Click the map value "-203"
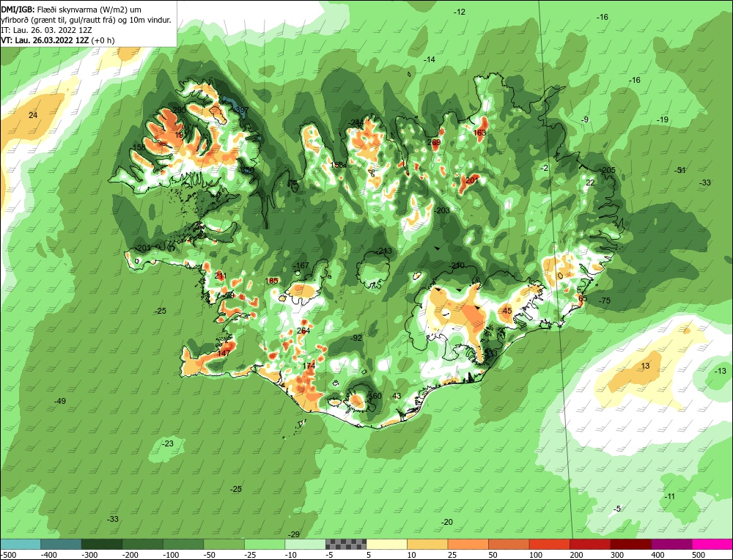Screen dimensions: 733x560 (x=442, y=211)
